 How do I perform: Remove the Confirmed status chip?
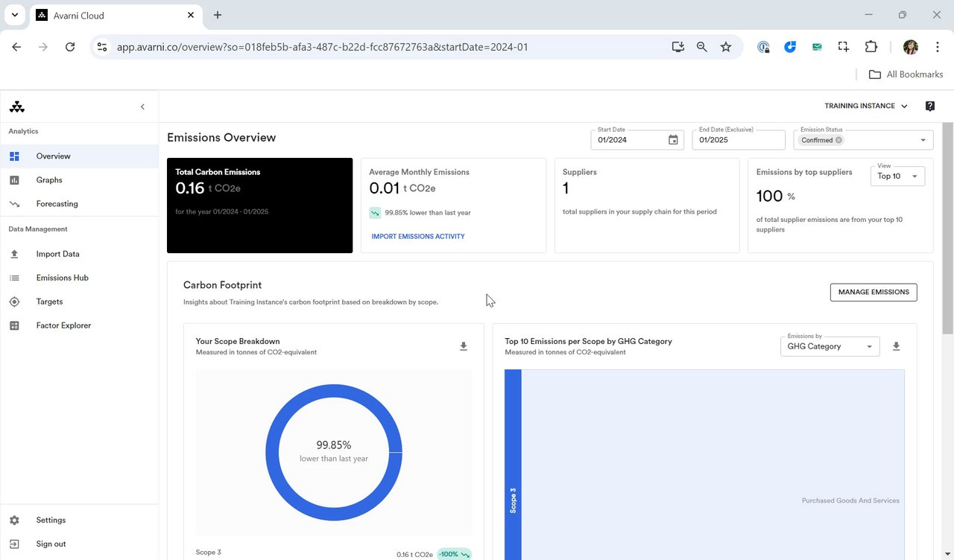click(838, 140)
